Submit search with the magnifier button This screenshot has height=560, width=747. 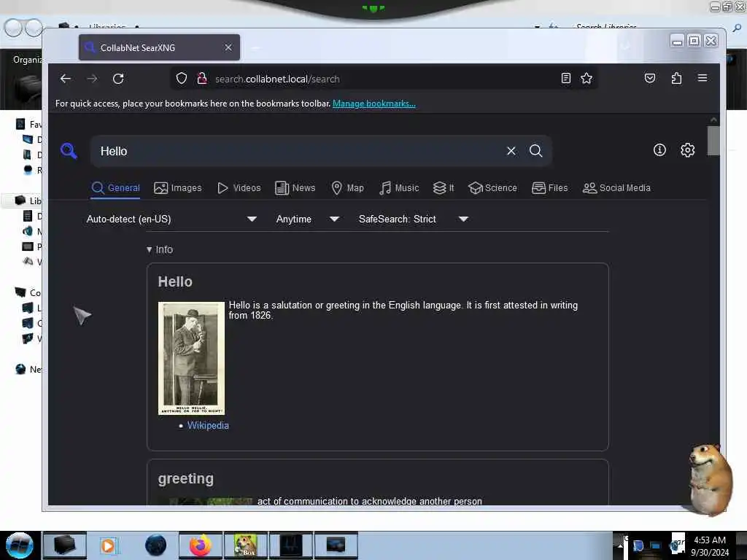(x=536, y=151)
